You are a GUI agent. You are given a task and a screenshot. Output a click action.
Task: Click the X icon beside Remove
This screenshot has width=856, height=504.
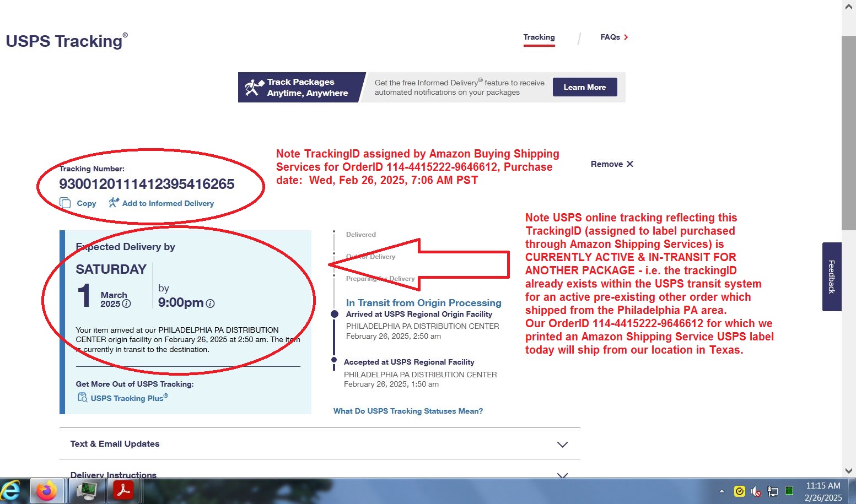click(x=630, y=164)
